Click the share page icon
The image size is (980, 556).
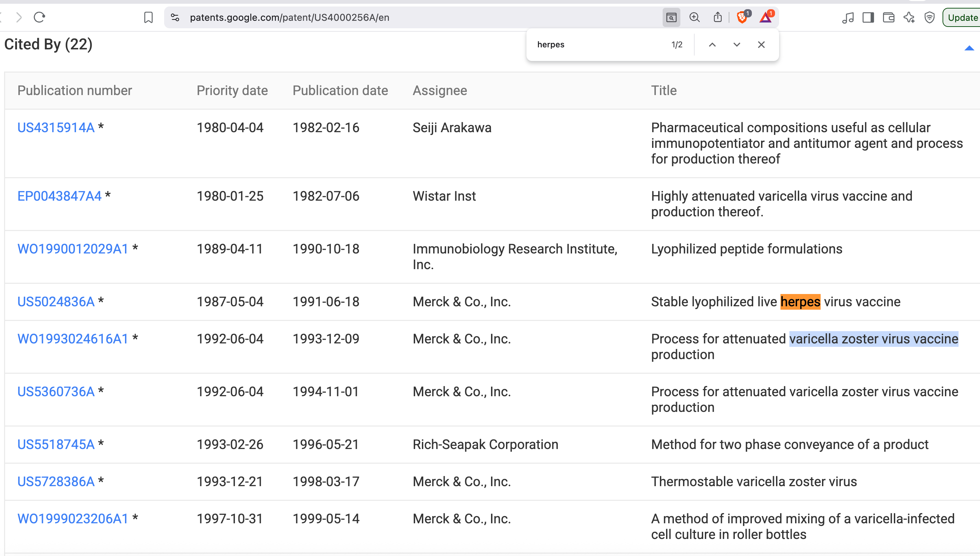click(717, 17)
